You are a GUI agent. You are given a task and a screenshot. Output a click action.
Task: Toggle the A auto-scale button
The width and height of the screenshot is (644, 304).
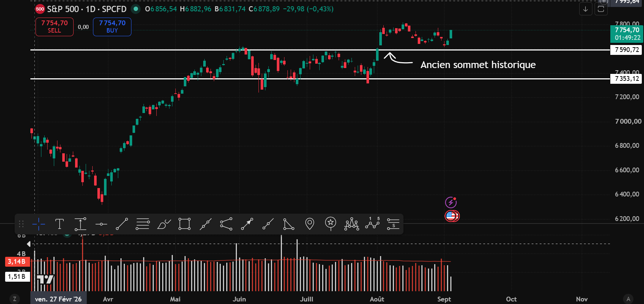(628, 299)
